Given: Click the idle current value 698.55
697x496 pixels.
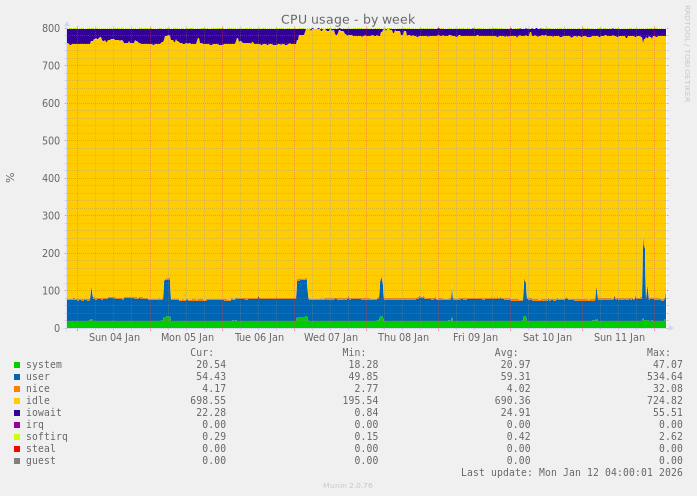Looking at the screenshot, I should (208, 401).
